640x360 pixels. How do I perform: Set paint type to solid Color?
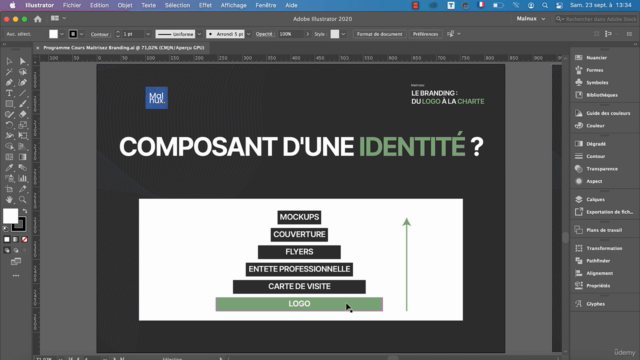pyautogui.click(x=7, y=240)
